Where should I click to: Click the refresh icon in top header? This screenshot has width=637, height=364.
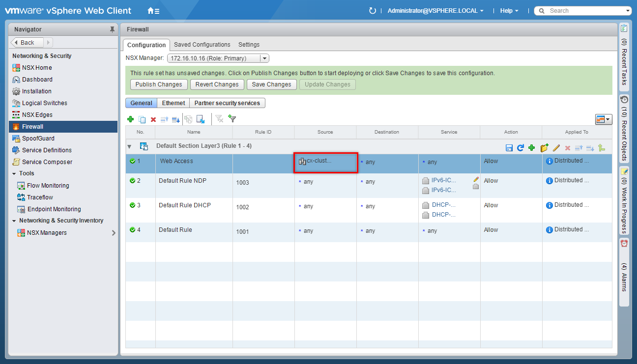[373, 11]
